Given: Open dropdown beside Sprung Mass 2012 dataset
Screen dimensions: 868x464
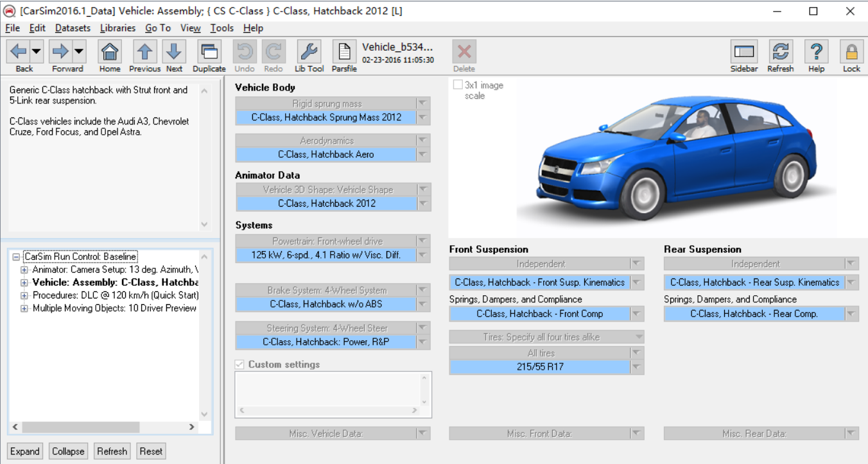Looking at the screenshot, I should 423,117.
